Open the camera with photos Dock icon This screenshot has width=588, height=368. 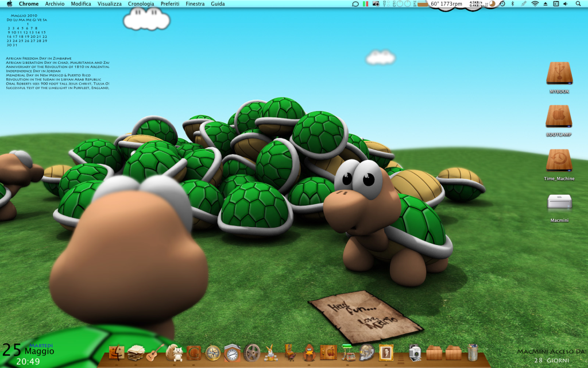point(415,353)
